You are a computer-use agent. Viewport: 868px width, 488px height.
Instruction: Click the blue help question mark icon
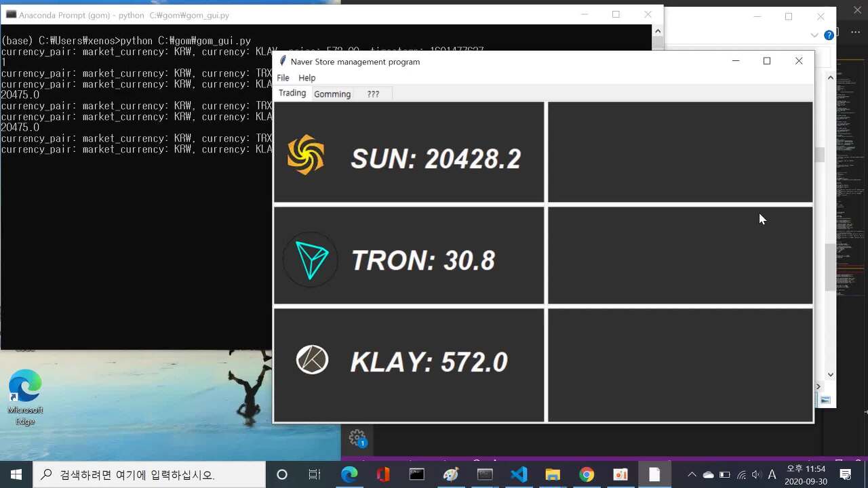(829, 35)
